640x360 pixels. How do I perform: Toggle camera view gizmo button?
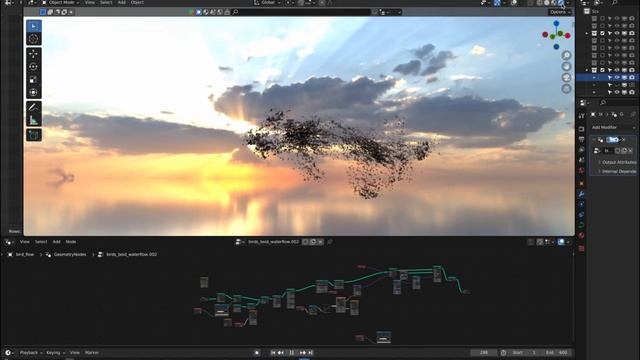(x=566, y=77)
